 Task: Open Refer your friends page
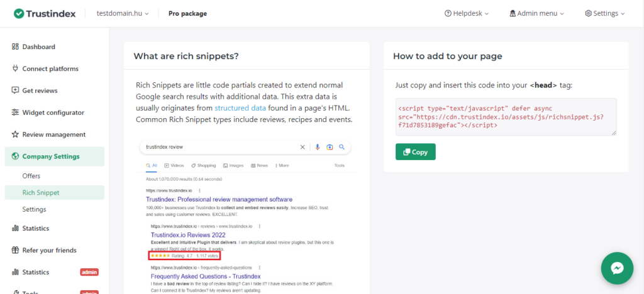coord(49,250)
